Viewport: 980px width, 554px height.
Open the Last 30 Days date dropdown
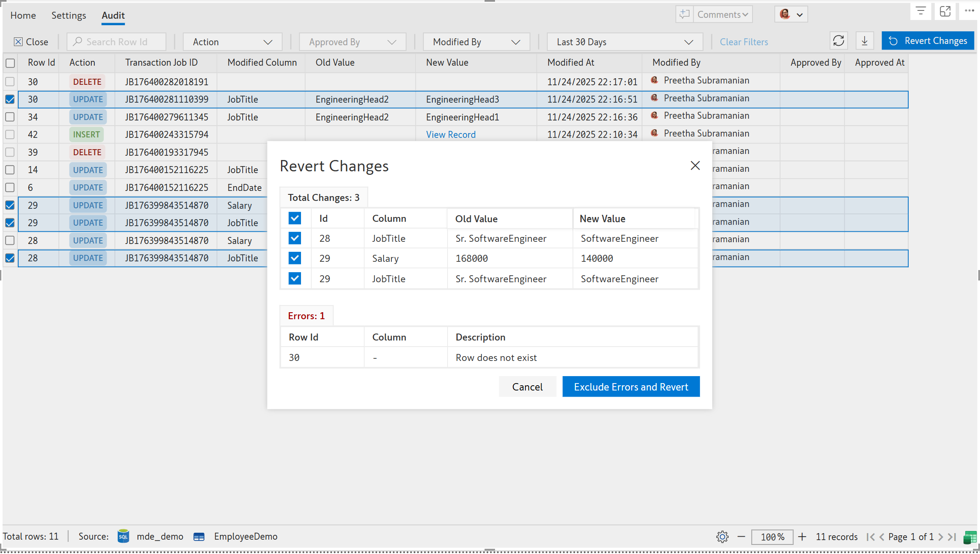click(x=624, y=42)
